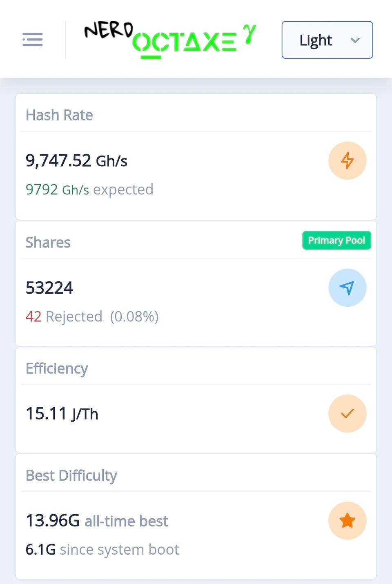Select the Hash Rate card heading
392x584 pixels.
[x=59, y=115]
